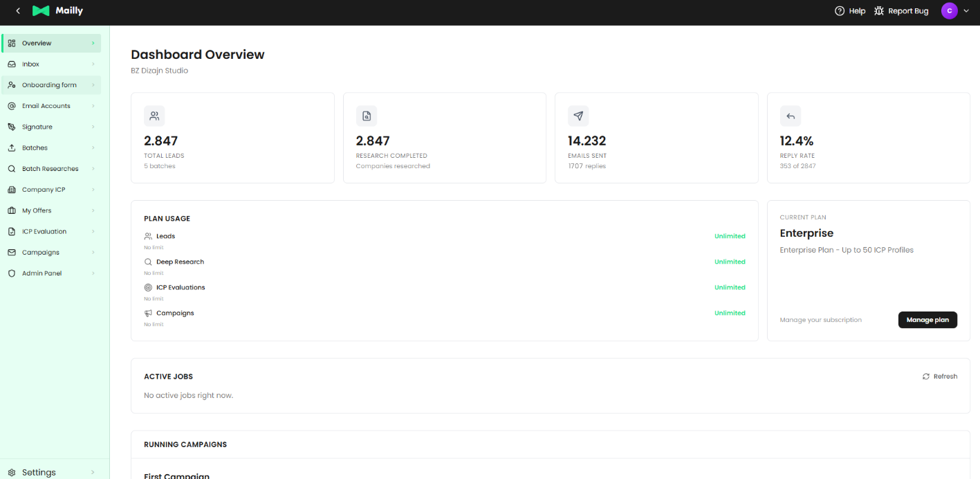Viewport: 980px width, 479px height.
Task: Refresh the Active Jobs list
Action: pos(940,376)
